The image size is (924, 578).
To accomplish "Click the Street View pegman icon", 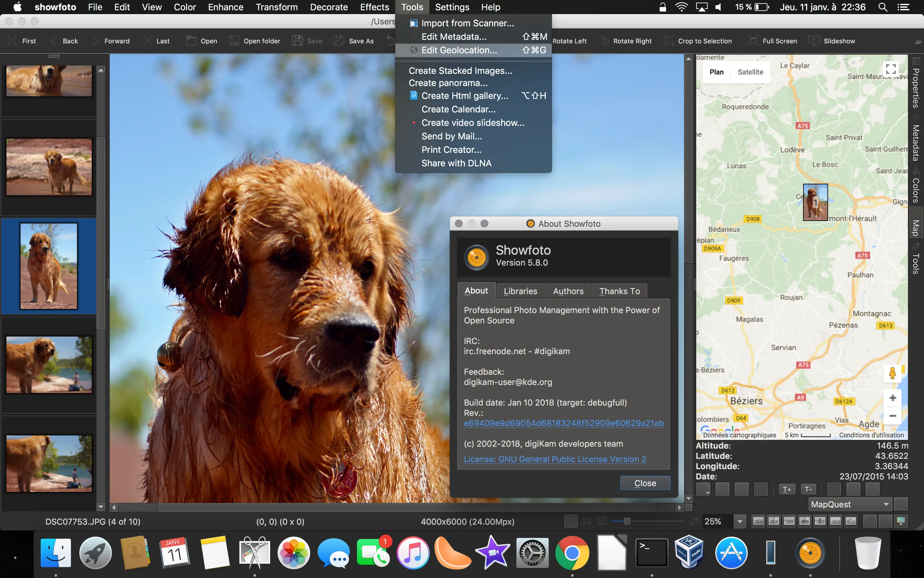I will [892, 373].
